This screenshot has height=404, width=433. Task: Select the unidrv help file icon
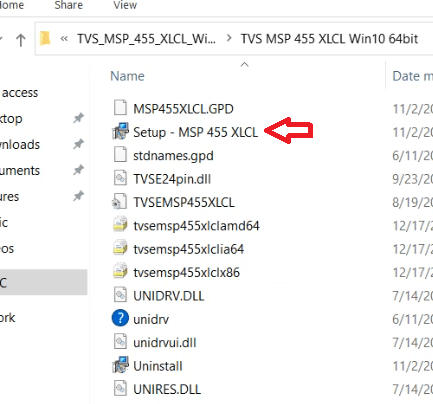(120, 318)
